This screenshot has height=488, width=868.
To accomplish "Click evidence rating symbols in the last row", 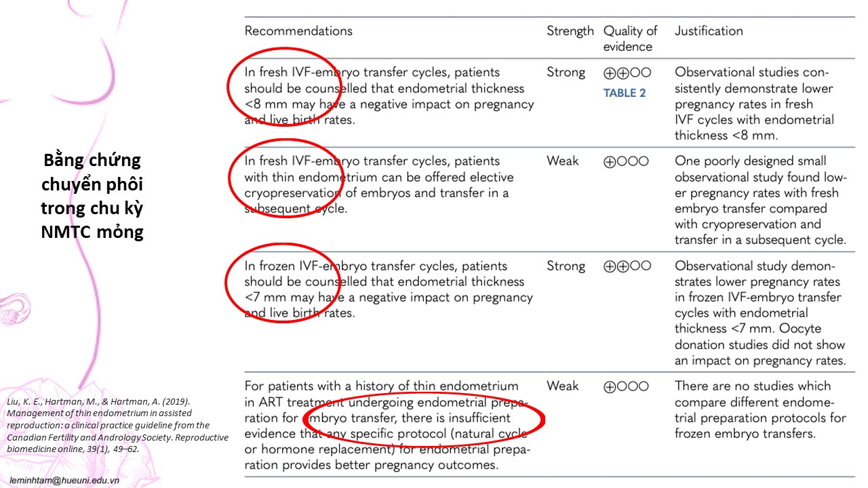I will 625,386.
